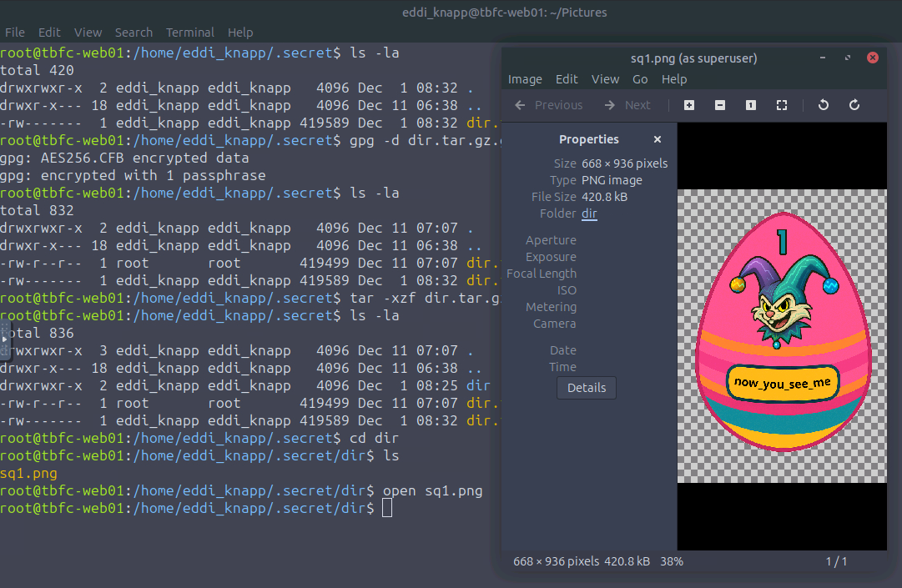
Task: Click the Zoom In toolbar icon
Action: click(x=689, y=105)
